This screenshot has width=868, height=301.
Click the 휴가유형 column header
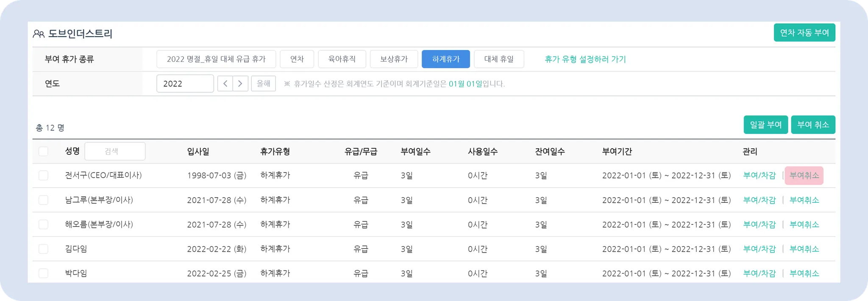click(x=275, y=151)
